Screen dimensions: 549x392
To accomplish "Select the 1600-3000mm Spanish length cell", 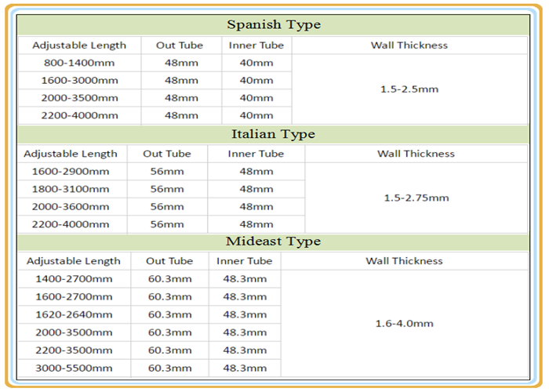I will tap(79, 81).
